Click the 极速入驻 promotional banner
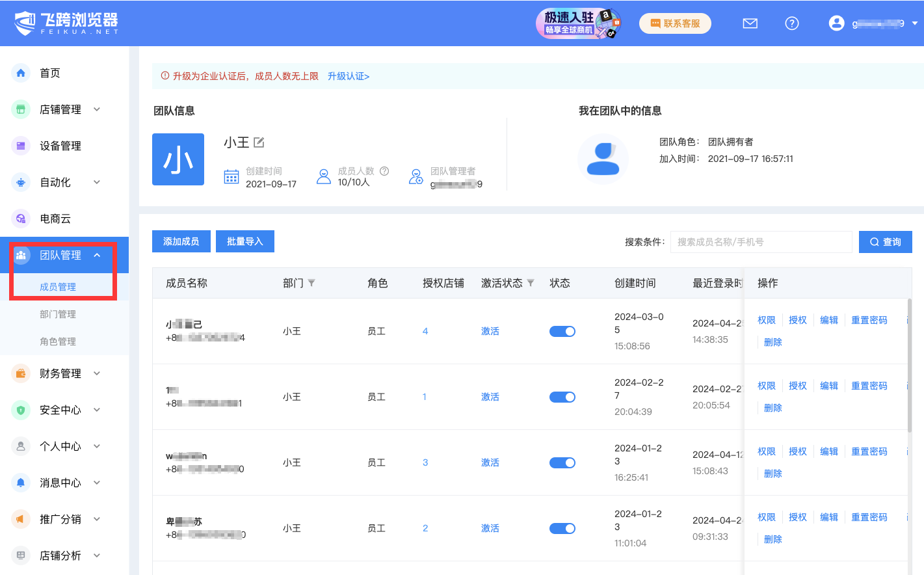924x575 pixels. (579, 23)
